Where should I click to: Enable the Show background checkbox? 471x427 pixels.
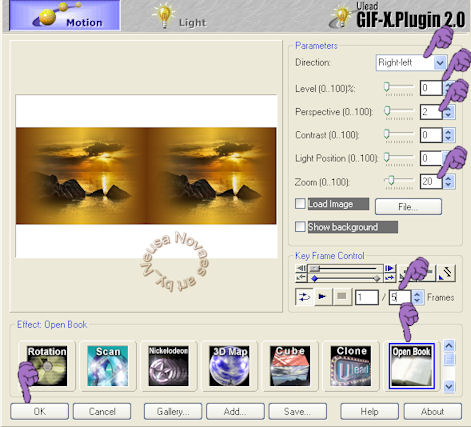point(300,227)
